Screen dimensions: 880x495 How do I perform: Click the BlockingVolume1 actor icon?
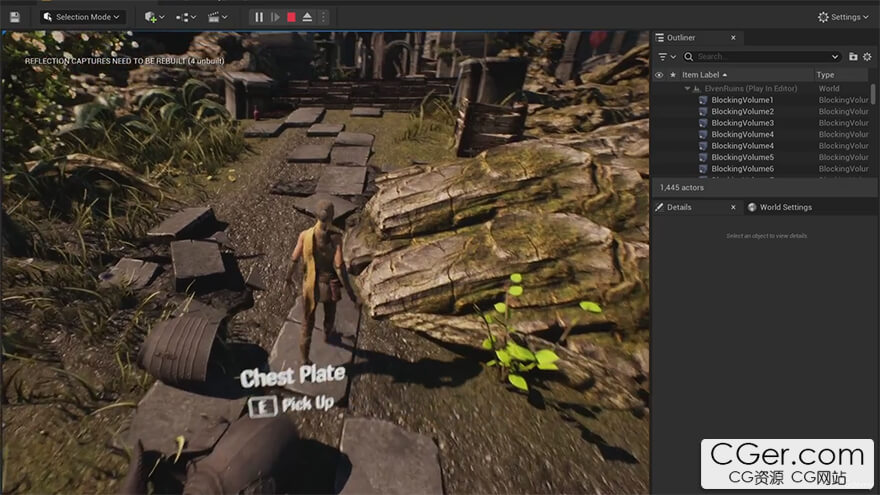click(703, 100)
